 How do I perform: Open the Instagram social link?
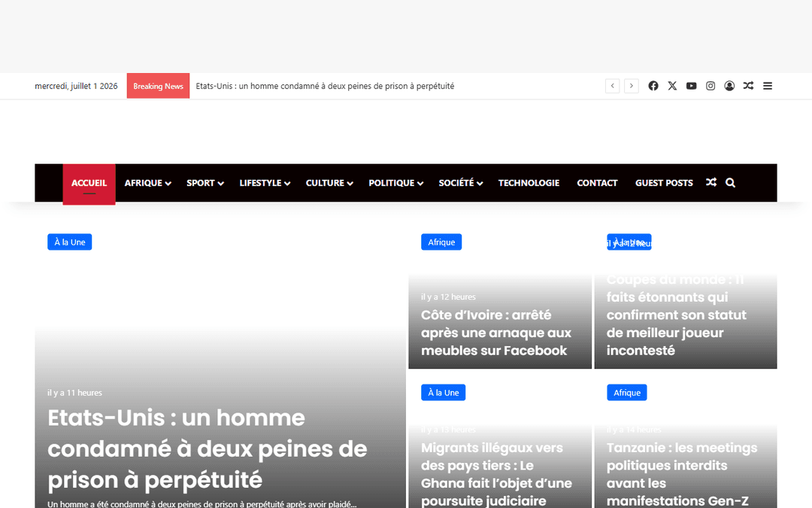tap(710, 86)
